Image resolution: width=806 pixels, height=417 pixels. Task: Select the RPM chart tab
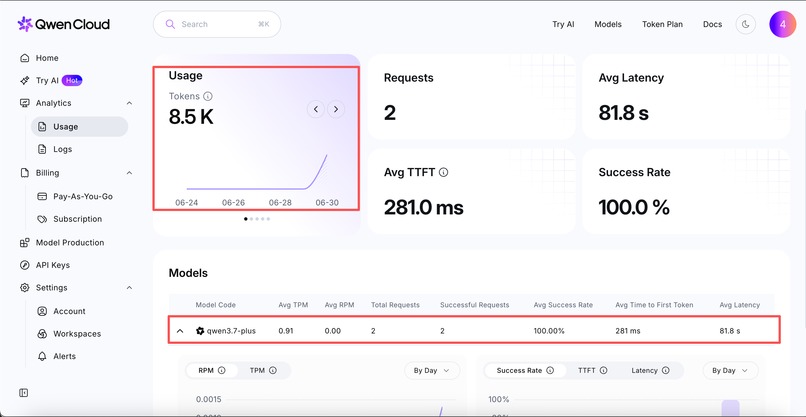pos(212,370)
